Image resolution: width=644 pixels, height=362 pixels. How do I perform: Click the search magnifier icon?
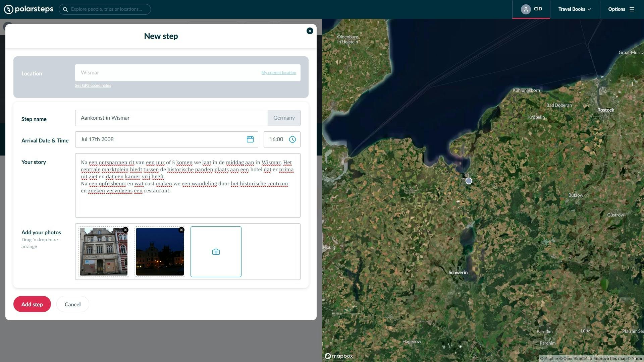pos(65,9)
